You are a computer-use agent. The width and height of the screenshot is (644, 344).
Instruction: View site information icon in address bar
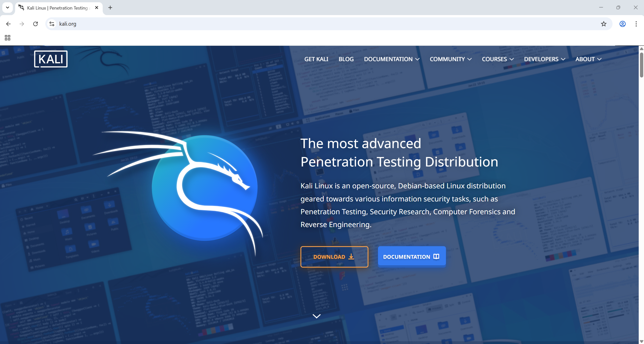(52, 24)
